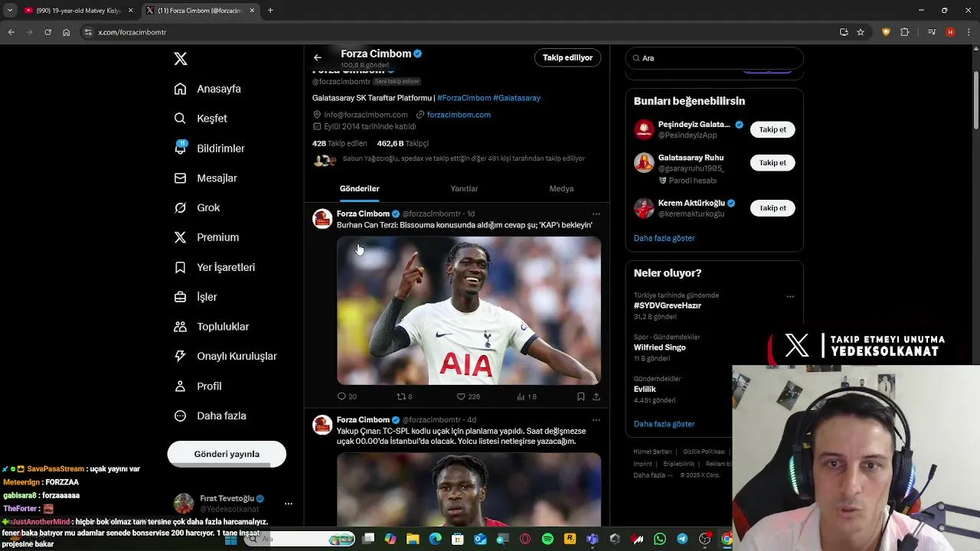This screenshot has height=551, width=980.
Task: Click the X logo at top of sidebar
Action: tap(181, 59)
